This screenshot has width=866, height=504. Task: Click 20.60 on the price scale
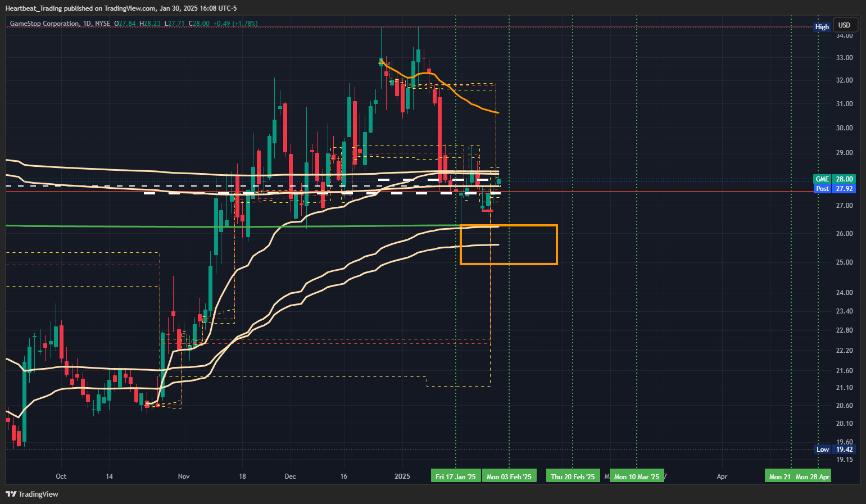(845, 406)
